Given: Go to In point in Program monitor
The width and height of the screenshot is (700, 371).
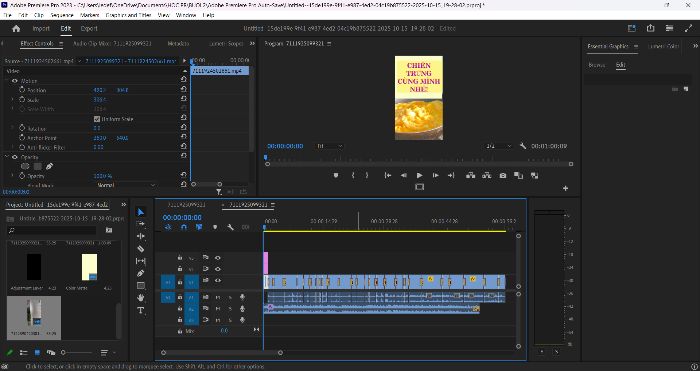Looking at the screenshot, I should (388, 175).
